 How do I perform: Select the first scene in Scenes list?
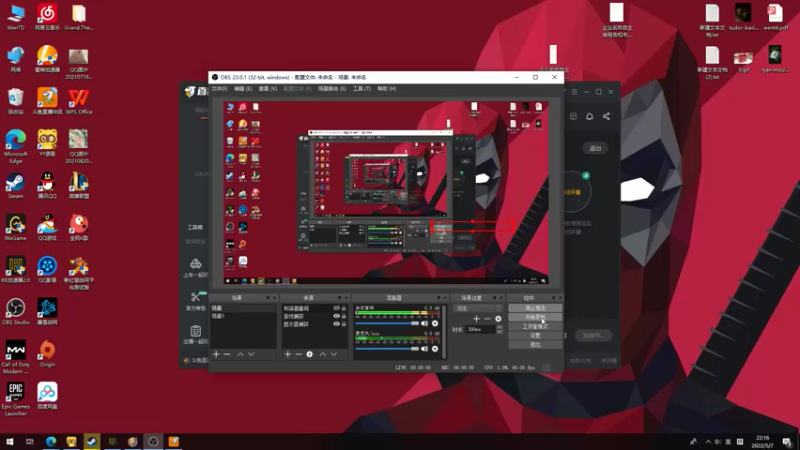pos(243,308)
